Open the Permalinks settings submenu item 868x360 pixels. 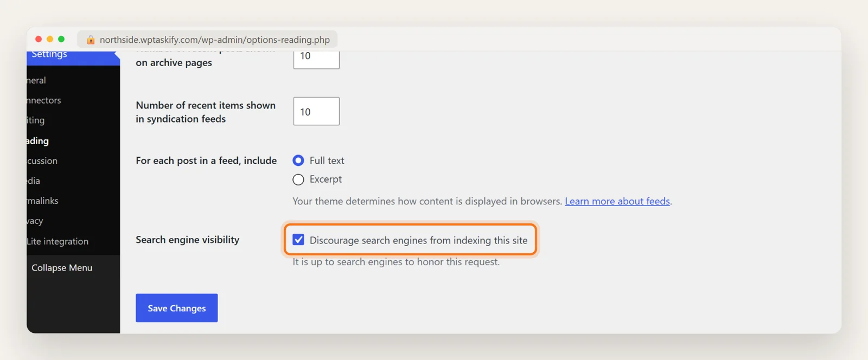[x=43, y=201]
